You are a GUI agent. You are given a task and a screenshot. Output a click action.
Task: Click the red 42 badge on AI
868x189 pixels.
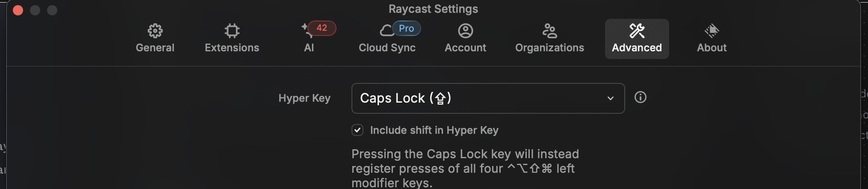[322, 28]
